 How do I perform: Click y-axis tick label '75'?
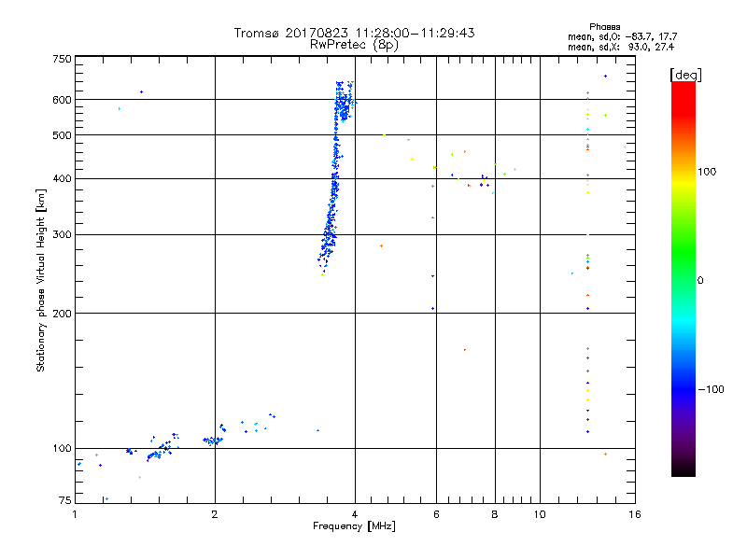(65, 500)
